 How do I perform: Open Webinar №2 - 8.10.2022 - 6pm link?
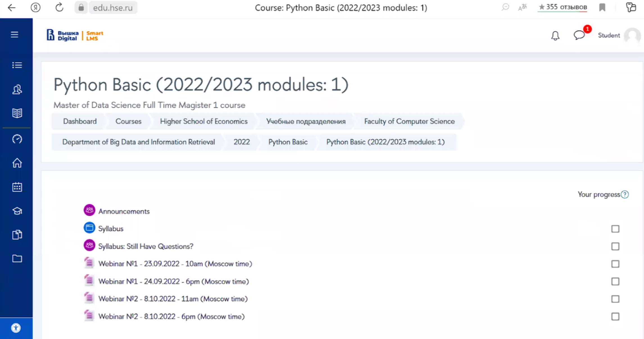click(x=171, y=317)
